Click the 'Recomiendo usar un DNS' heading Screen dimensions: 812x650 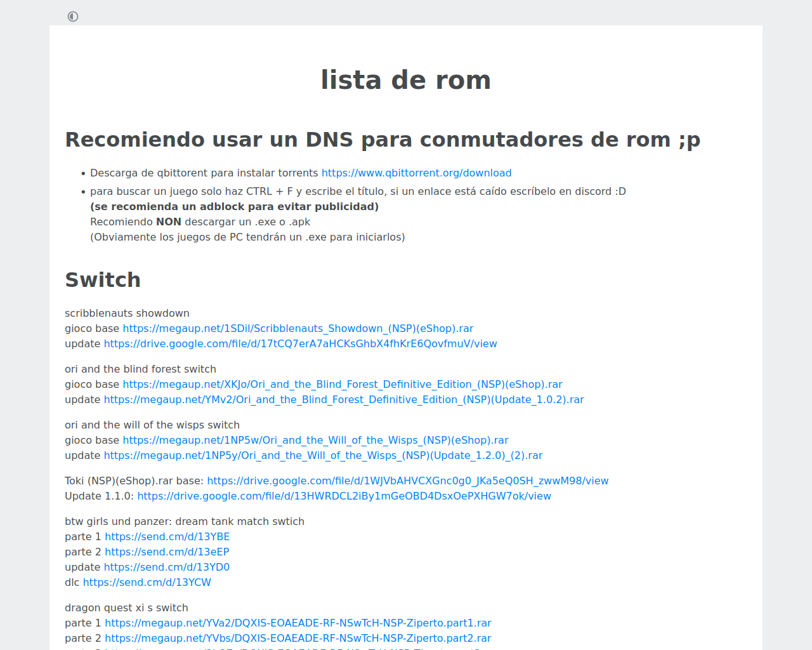click(x=383, y=140)
